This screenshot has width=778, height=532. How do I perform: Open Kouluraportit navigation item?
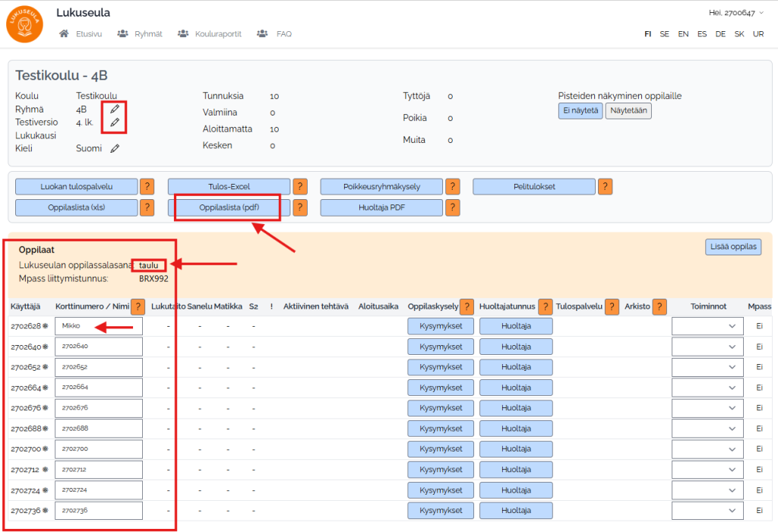(210, 34)
